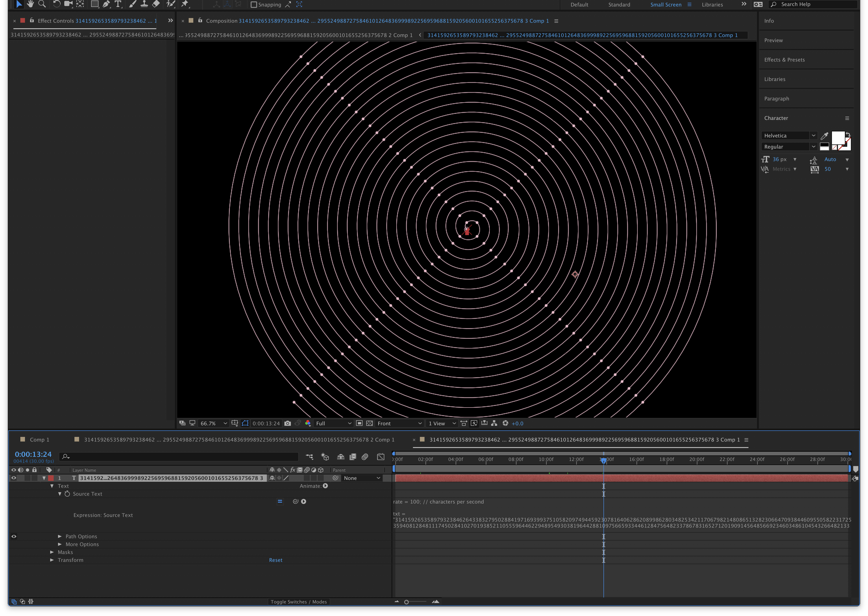The image size is (868, 616).
Task: Select the Zoom tool
Action: click(42, 4)
